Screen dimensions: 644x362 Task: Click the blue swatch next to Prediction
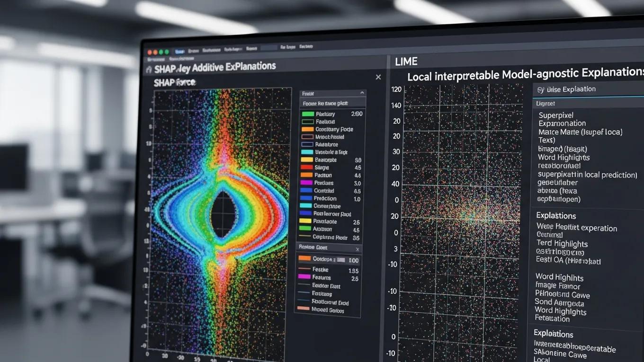click(306, 199)
